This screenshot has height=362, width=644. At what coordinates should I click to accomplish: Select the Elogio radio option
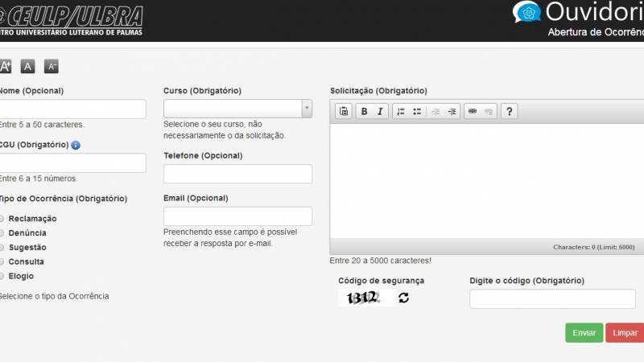(2, 276)
